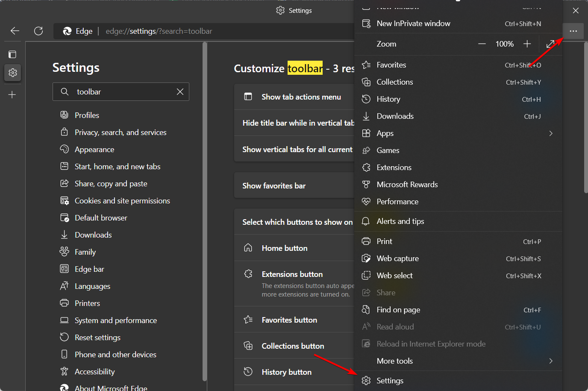Open Performance from the menu
The image size is (588, 391).
(458, 202)
